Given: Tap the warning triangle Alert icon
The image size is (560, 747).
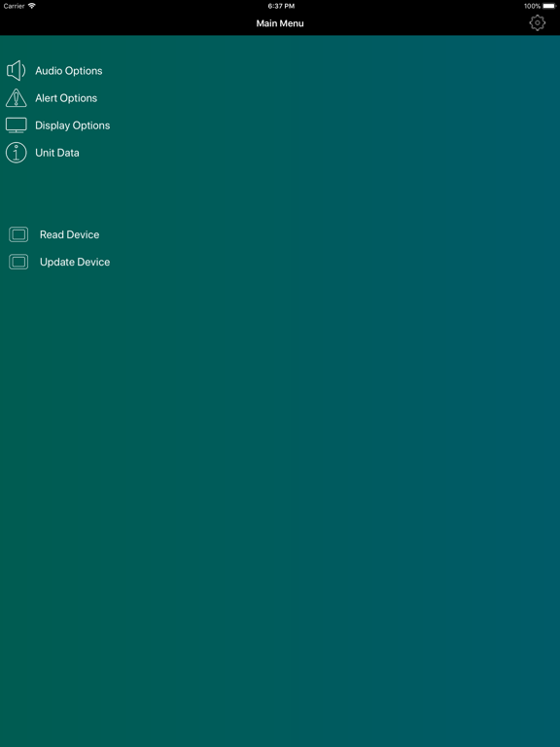Looking at the screenshot, I should click(17, 97).
